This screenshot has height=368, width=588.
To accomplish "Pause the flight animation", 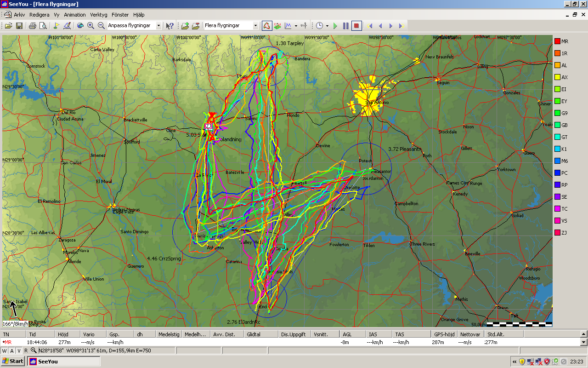I will click(346, 26).
